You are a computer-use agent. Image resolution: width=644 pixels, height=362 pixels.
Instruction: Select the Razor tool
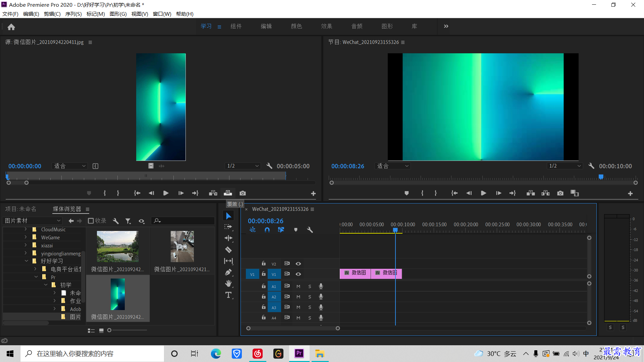click(x=228, y=250)
